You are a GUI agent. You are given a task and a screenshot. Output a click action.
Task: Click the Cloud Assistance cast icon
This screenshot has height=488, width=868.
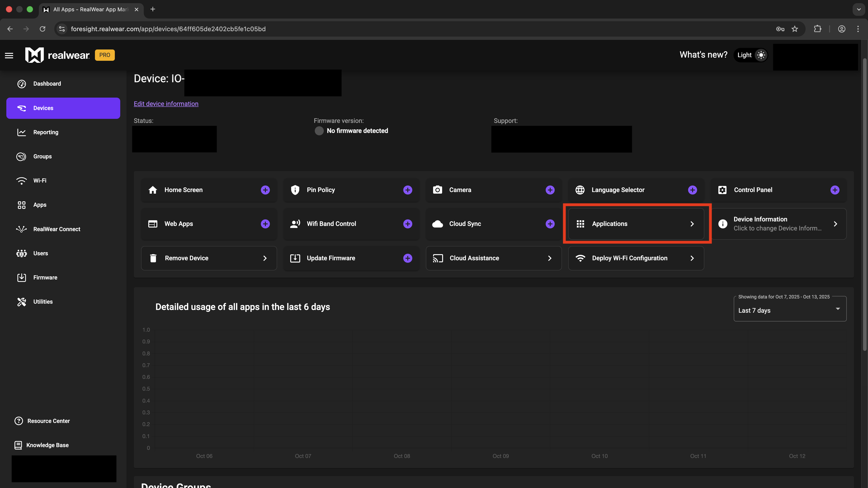click(438, 258)
